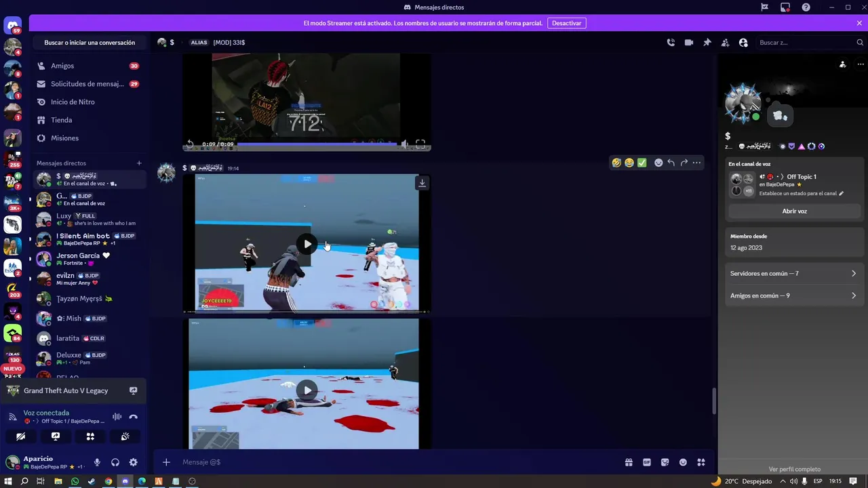Open the Misiones section
Image resolution: width=868 pixels, height=488 pixels.
click(x=89, y=138)
